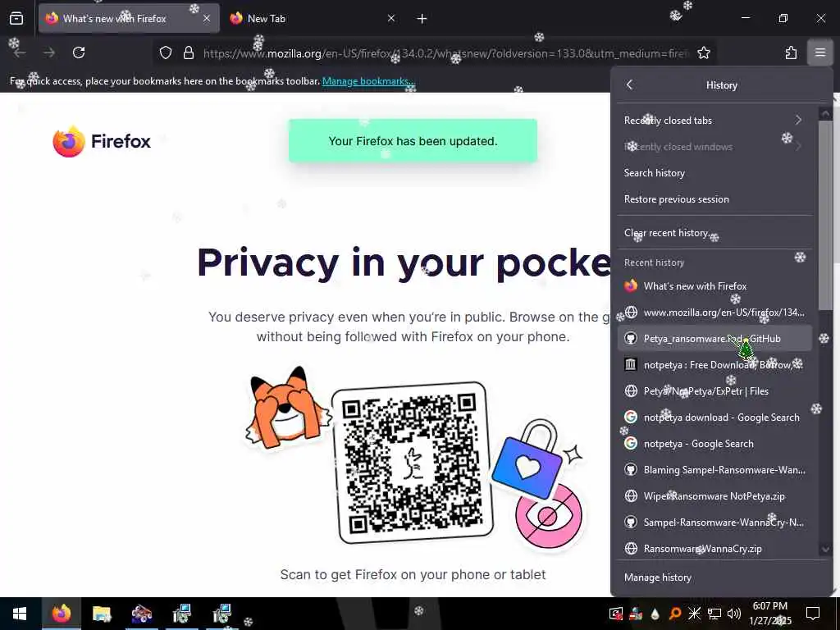Open "notpetya download - Google Search" entry
The height and width of the screenshot is (630, 840).
pos(714,418)
